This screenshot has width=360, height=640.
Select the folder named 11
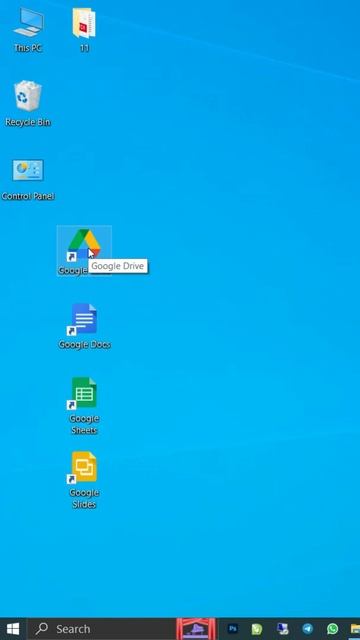84,24
